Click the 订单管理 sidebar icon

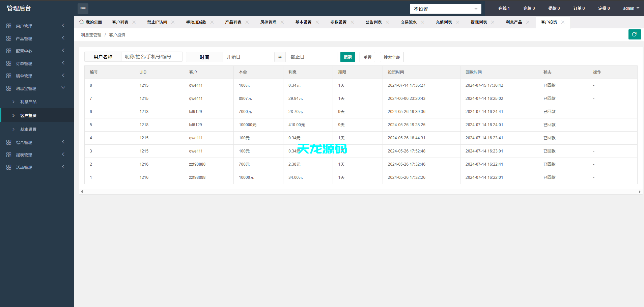9,63
